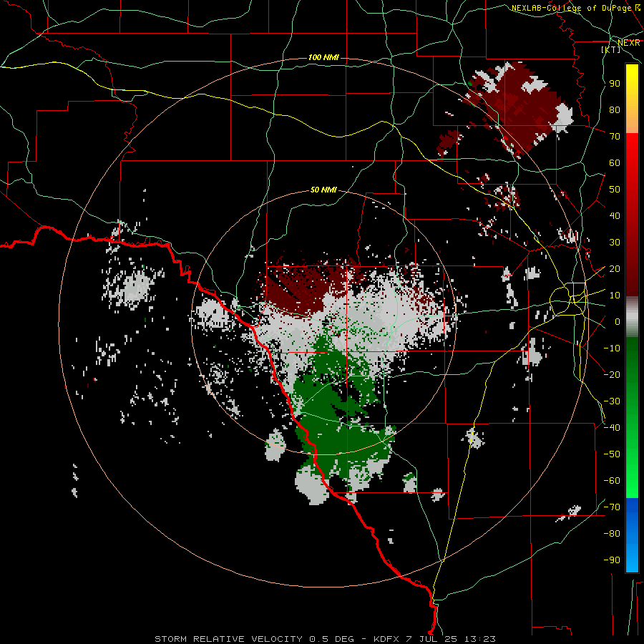Click the "50 NMI" range ring label
Image resolution: width=644 pixels, height=644 pixels.
point(323,190)
